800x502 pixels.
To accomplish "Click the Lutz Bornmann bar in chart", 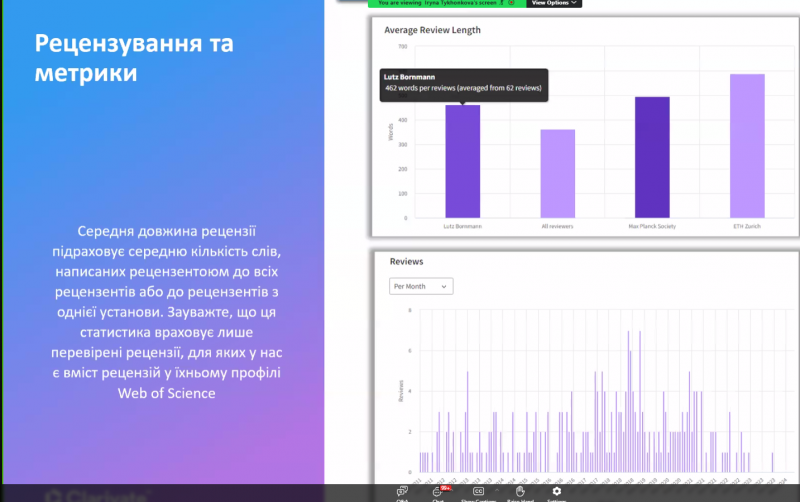I will point(463,161).
